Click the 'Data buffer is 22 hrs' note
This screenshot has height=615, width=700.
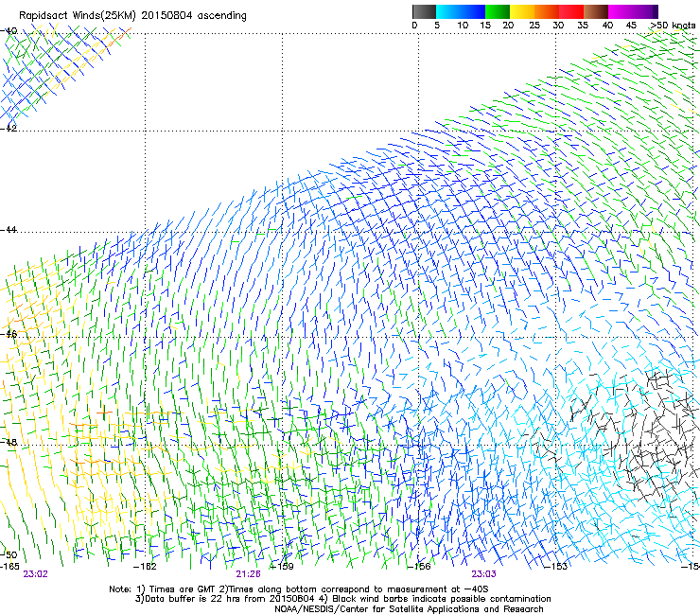342,599
